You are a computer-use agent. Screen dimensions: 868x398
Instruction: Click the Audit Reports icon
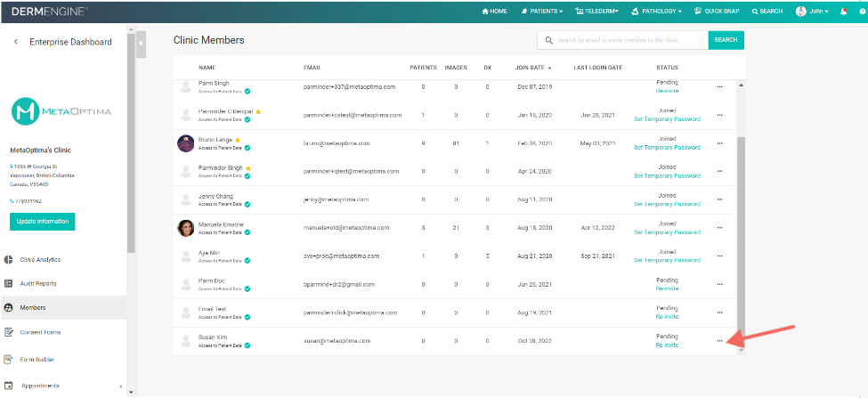pyautogui.click(x=8, y=283)
